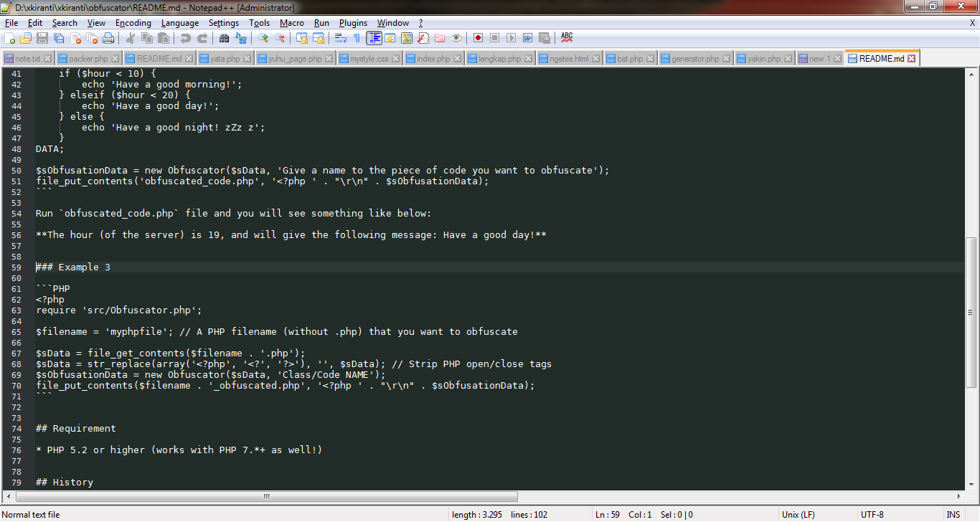Open the user defined language icon
Image resolution: width=980 pixels, height=522 pixels.
pyautogui.click(x=390, y=38)
